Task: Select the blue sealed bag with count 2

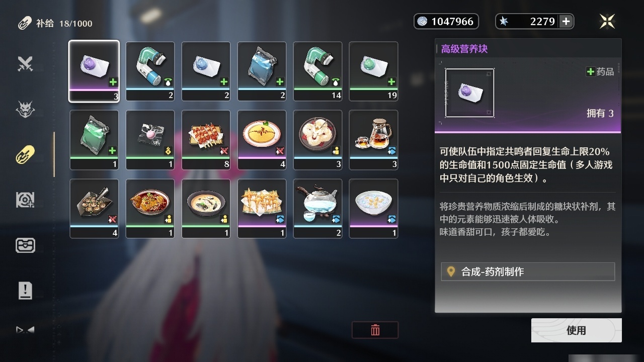Action: pos(262,71)
